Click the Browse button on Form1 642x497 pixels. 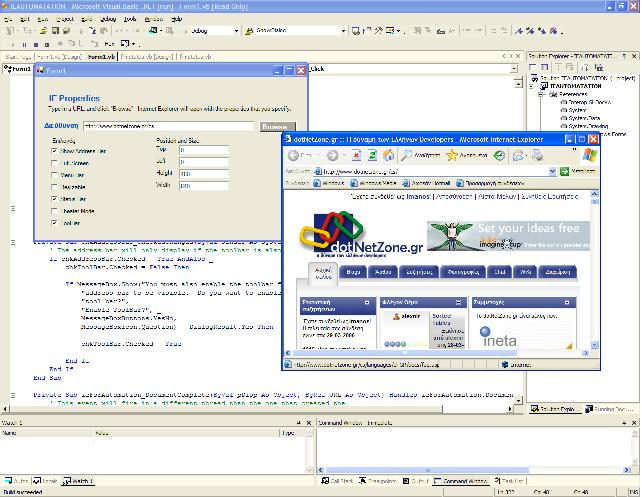click(x=276, y=127)
